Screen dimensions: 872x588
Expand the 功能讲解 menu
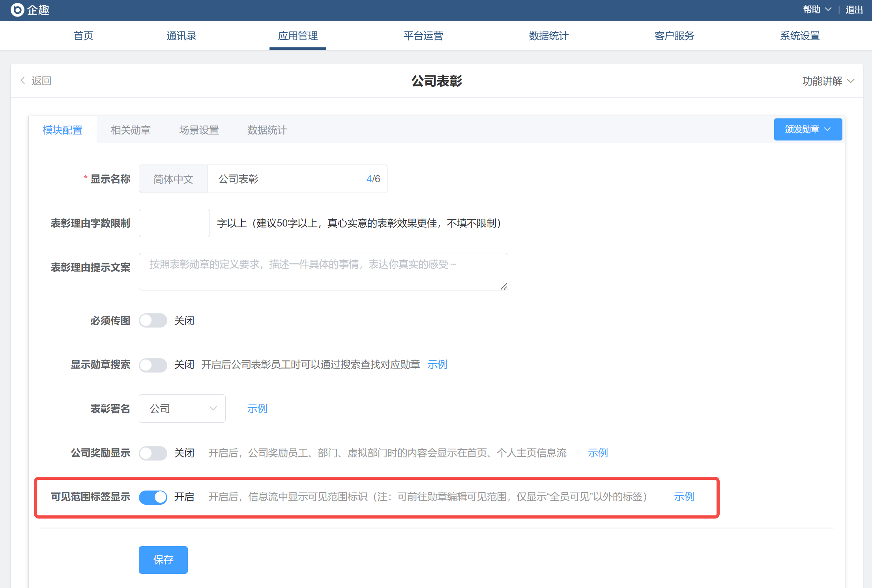coord(828,81)
